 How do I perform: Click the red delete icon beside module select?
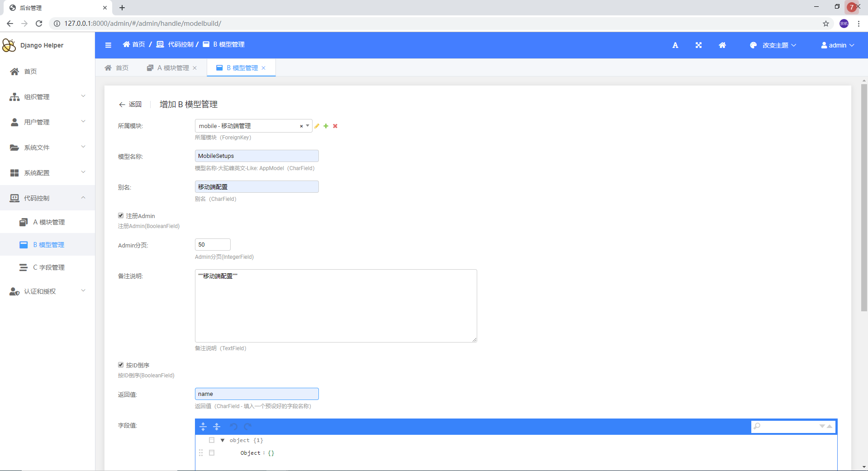pyautogui.click(x=335, y=126)
